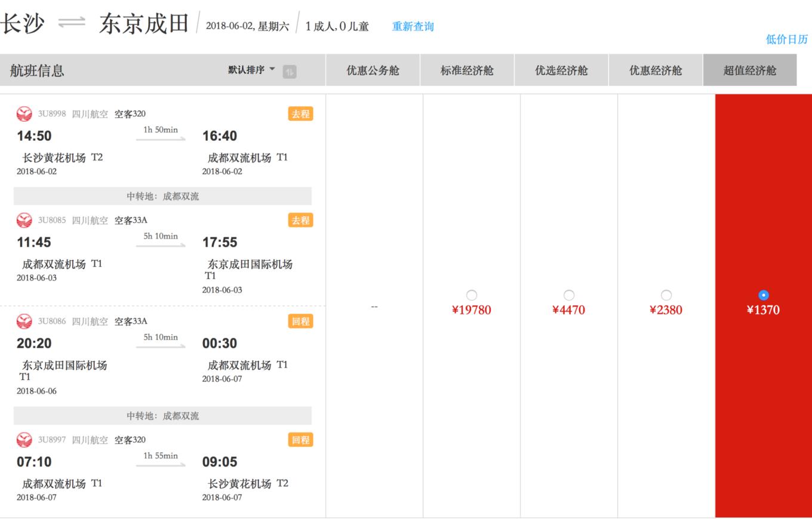This screenshot has height=519, width=812.
Task: Click the airline logo next to flight 3U8085
Action: click(x=24, y=220)
